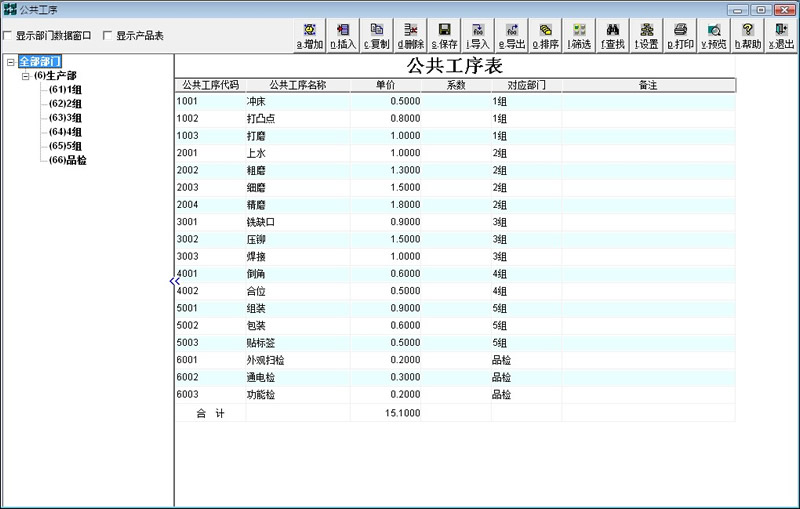
Task: Open 预览 (Preview) magnifier icon
Action: 714,36
